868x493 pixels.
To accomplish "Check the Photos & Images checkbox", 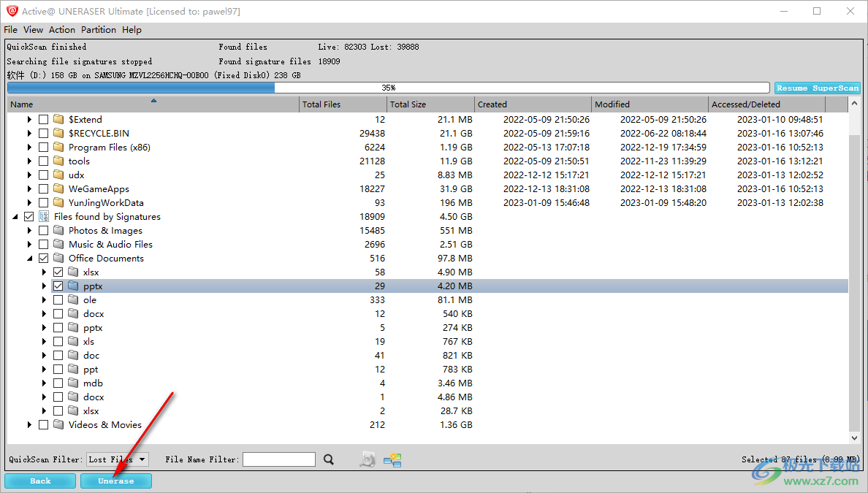I will 44,230.
